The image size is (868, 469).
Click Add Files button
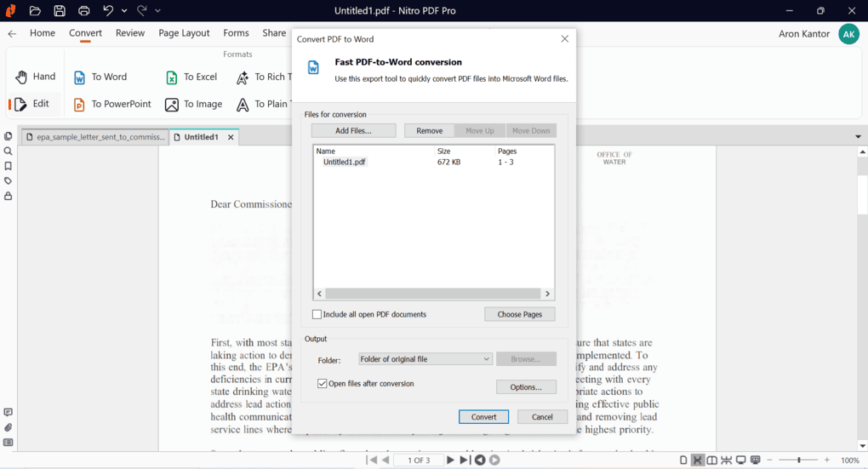[x=354, y=131]
